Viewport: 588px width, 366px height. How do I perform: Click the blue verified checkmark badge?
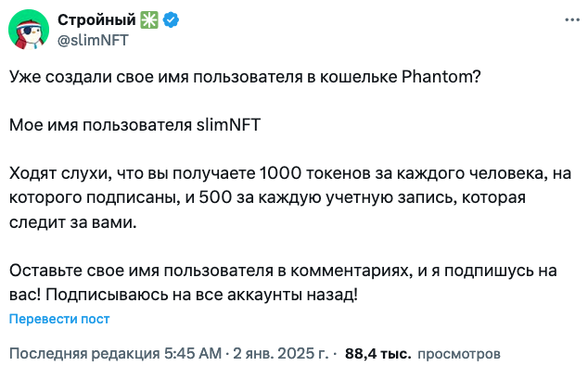click(x=171, y=19)
